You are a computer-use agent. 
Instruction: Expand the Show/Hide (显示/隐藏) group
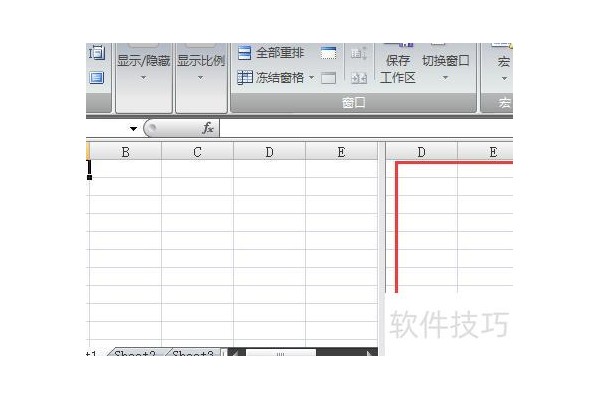[143, 67]
